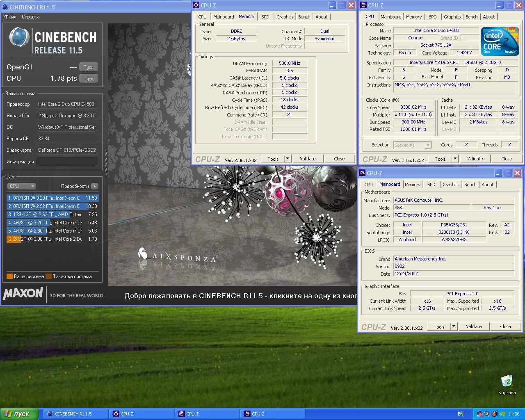Open About tab in the Memory CPU-Z window

[322, 17]
